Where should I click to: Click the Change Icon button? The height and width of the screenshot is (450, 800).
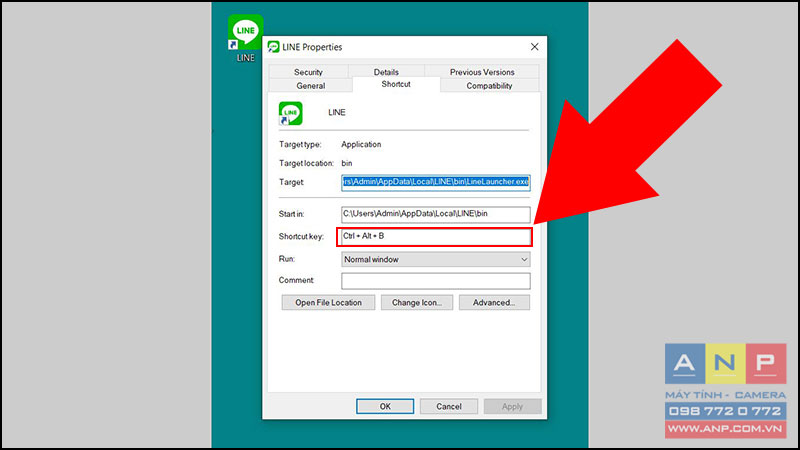[417, 303]
